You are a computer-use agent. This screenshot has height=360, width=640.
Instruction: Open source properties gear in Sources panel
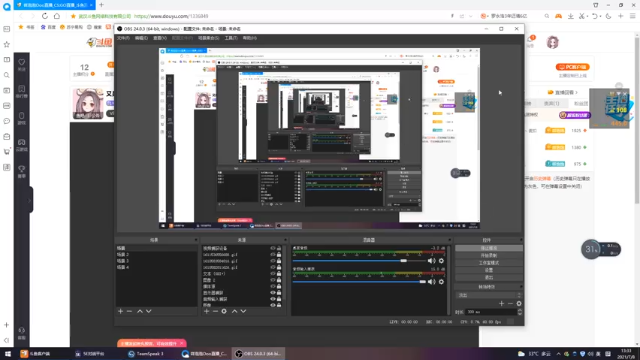(x=224, y=311)
